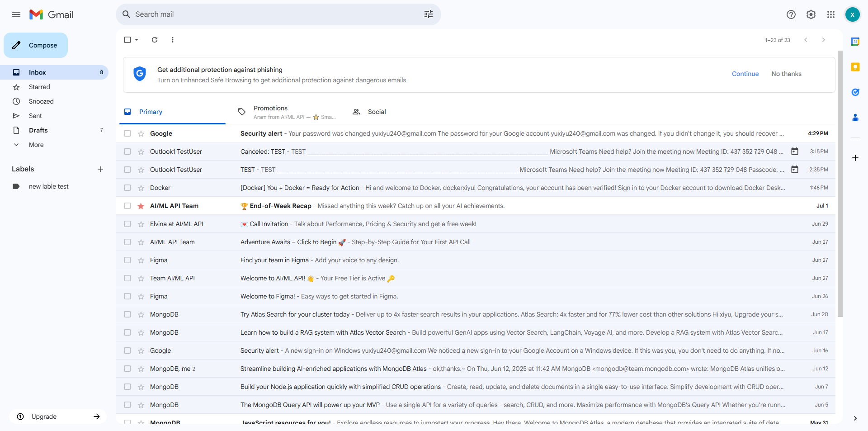Image resolution: width=868 pixels, height=431 pixels.
Task: Open the Streamline building AI-enriched applications email
Action: 476,369
